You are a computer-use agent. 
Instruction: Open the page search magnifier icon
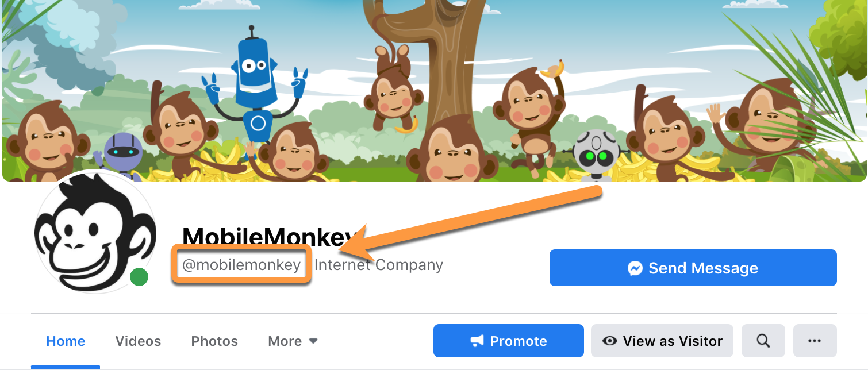(x=763, y=341)
